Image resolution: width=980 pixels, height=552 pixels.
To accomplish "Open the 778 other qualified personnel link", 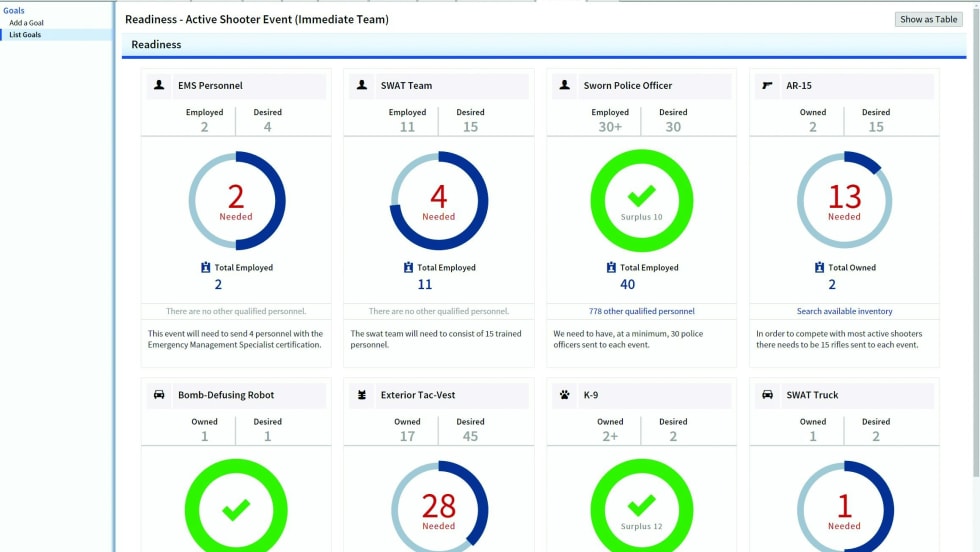I will (641, 311).
